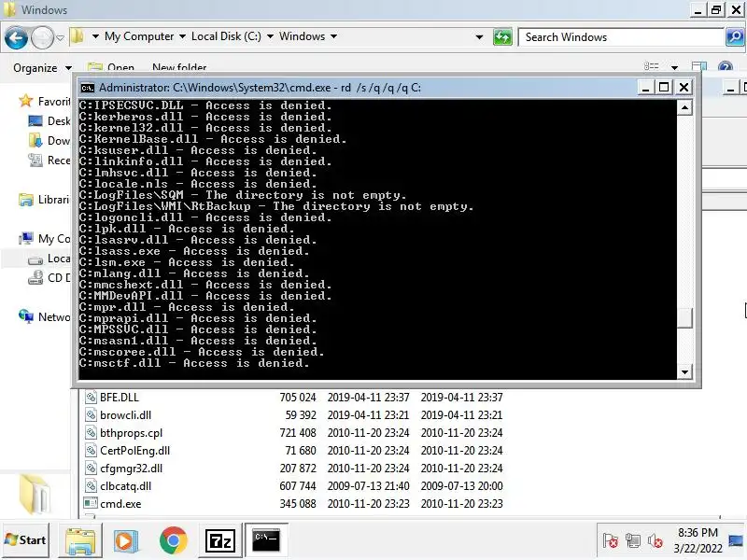Refresh the folder with the green arrows button
Image resolution: width=747 pixels, height=560 pixels.
[502, 36]
